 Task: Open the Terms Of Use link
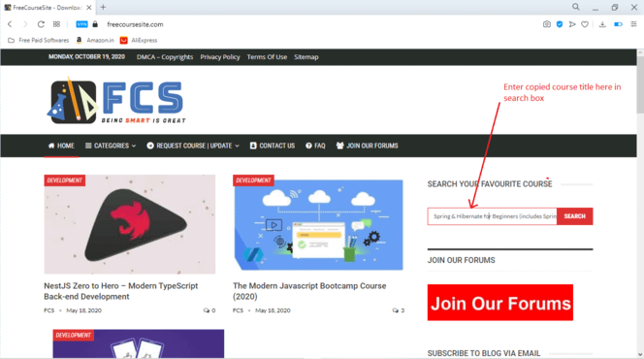[x=267, y=57]
